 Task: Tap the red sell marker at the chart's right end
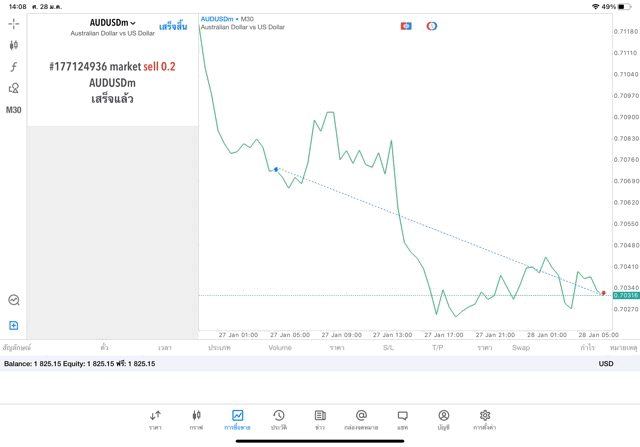click(x=603, y=293)
